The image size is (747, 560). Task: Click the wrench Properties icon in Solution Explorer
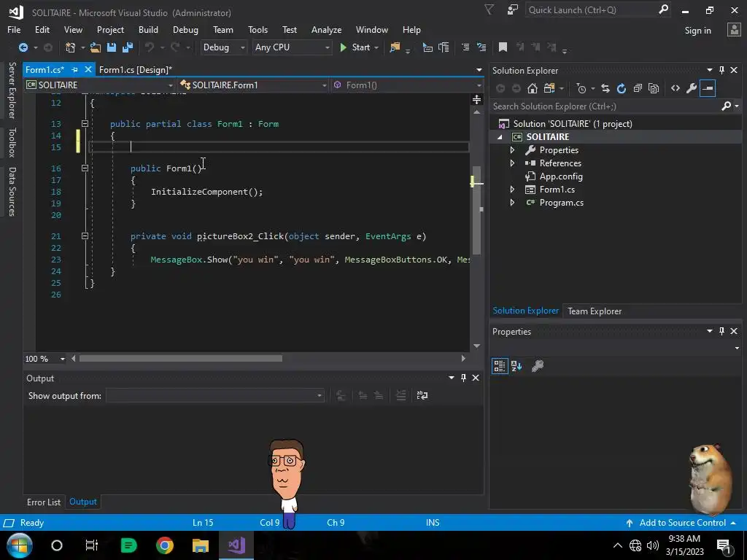coord(692,88)
